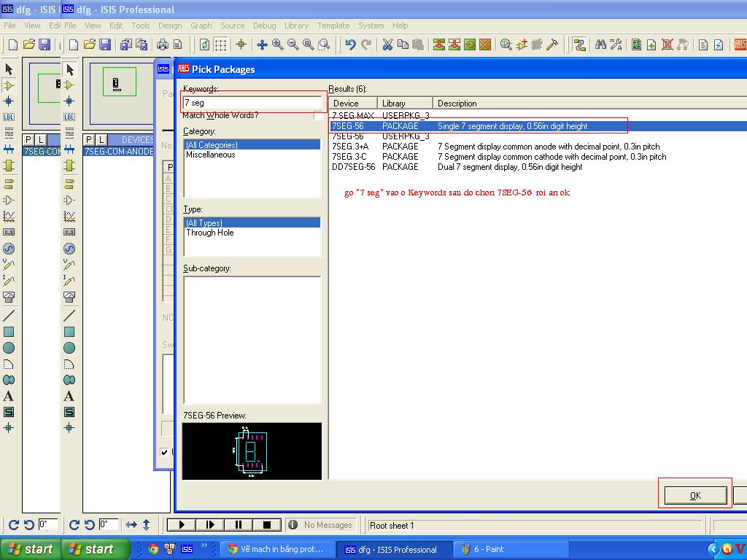Screen dimensions: 747x560
Task: Click the New Sheet plus icon
Action: 651,44
